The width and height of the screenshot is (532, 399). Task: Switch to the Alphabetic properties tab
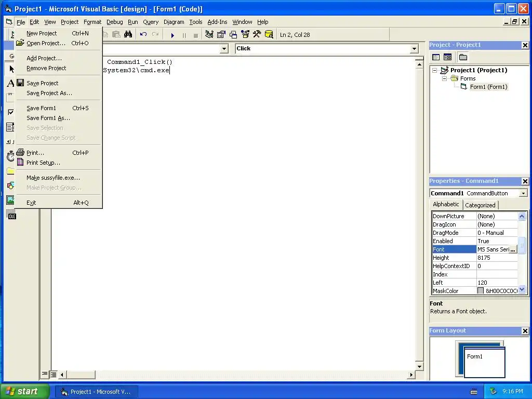[x=446, y=204]
